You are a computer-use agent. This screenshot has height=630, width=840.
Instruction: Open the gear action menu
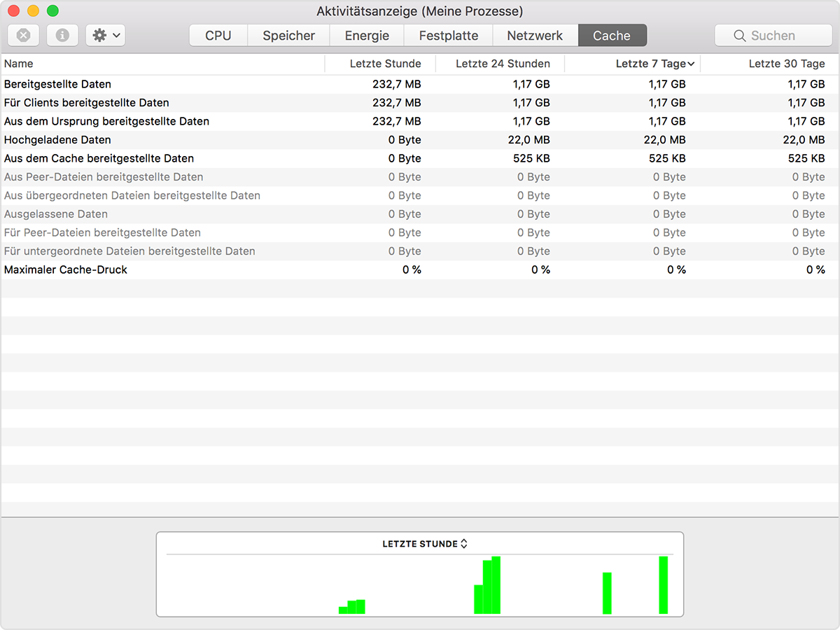click(x=106, y=35)
